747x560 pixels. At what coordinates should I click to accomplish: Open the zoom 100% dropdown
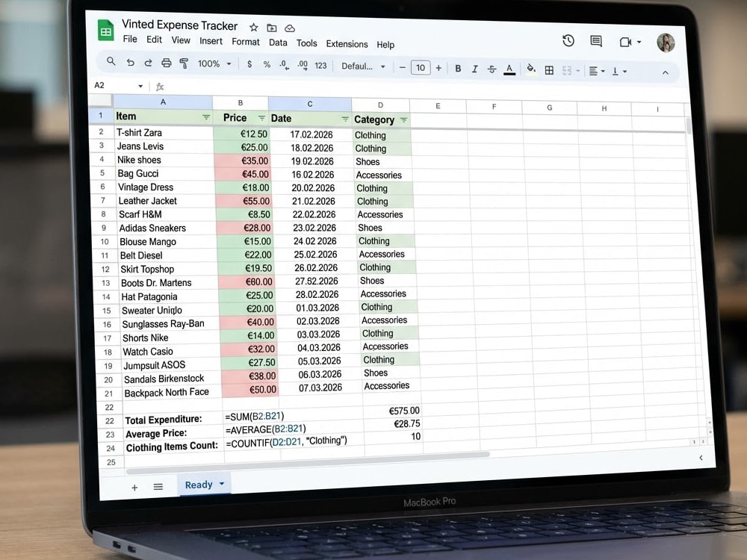pos(214,63)
